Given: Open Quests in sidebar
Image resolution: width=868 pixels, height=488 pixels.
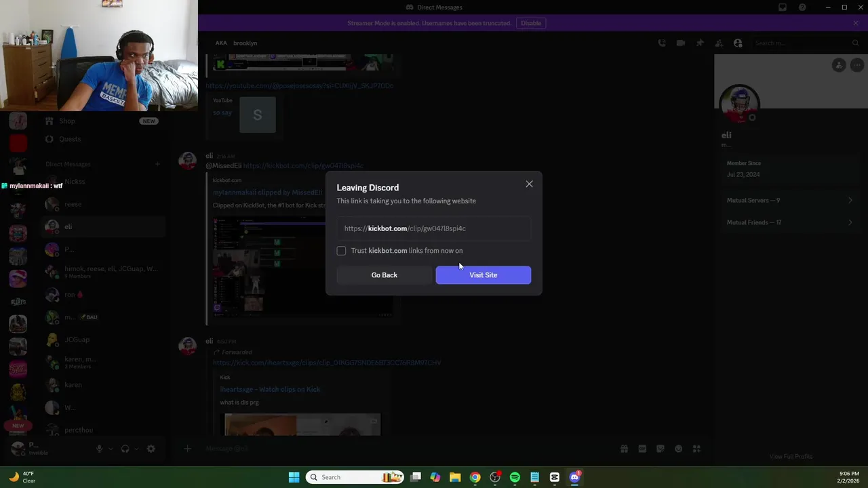Looking at the screenshot, I should pyautogui.click(x=102, y=139).
